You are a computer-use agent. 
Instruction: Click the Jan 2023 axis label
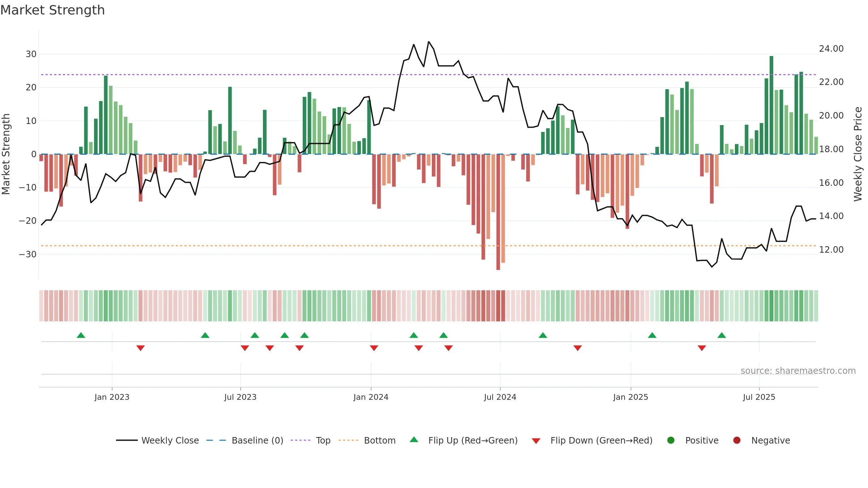(112, 397)
